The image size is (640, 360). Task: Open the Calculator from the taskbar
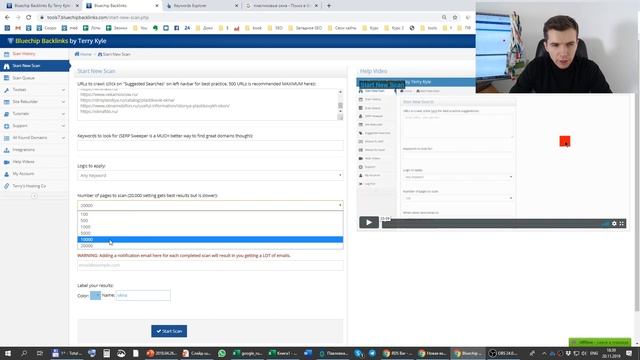coord(107,353)
